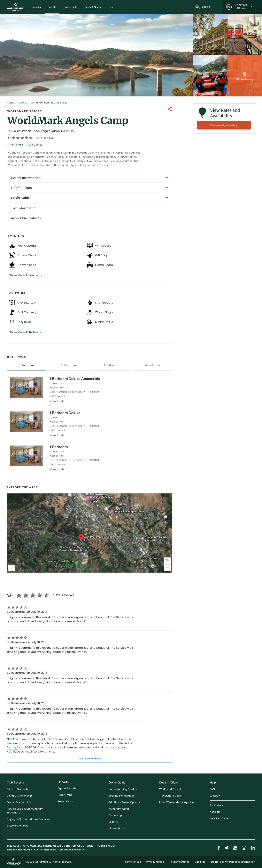
Task: Click the Photo Gallery grid icon
Action: pyautogui.click(x=245, y=74)
